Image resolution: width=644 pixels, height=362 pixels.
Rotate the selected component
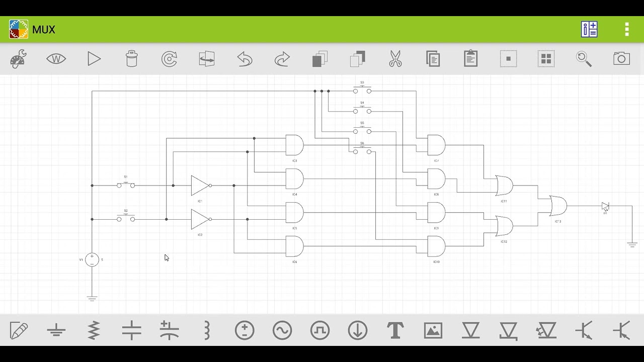click(169, 59)
